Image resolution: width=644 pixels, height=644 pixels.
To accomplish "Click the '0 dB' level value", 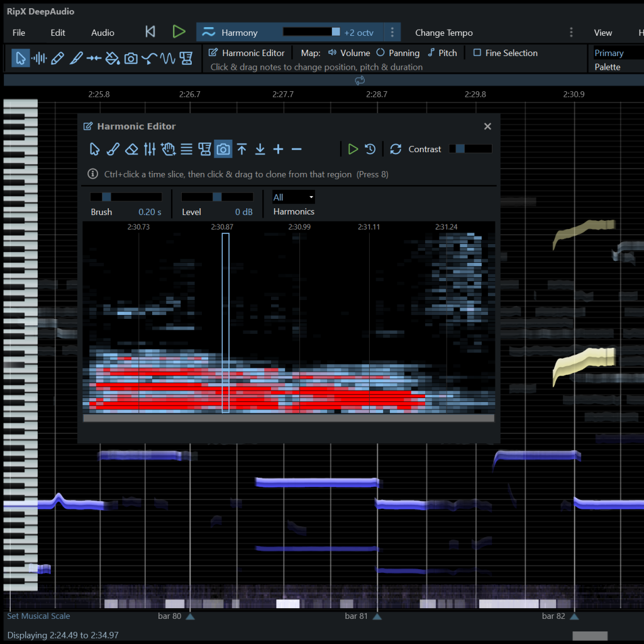I will (243, 212).
